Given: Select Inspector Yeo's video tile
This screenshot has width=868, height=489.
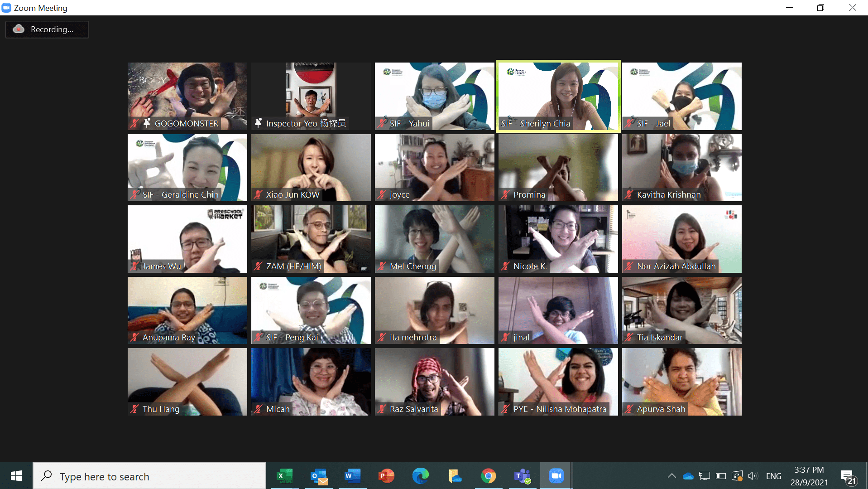Looking at the screenshot, I should pos(311,96).
